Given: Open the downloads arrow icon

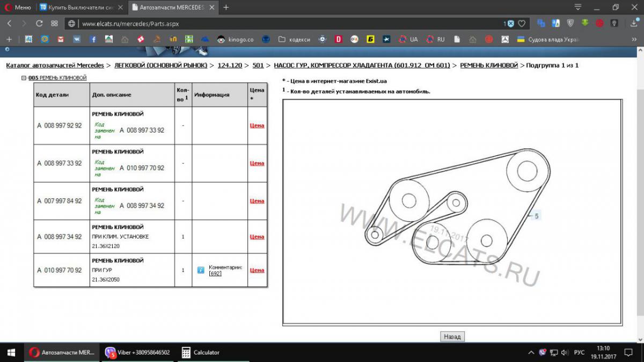Looking at the screenshot, I should [634, 24].
